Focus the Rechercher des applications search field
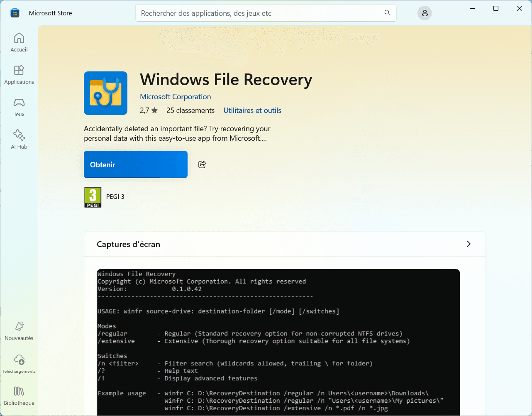 click(266, 13)
